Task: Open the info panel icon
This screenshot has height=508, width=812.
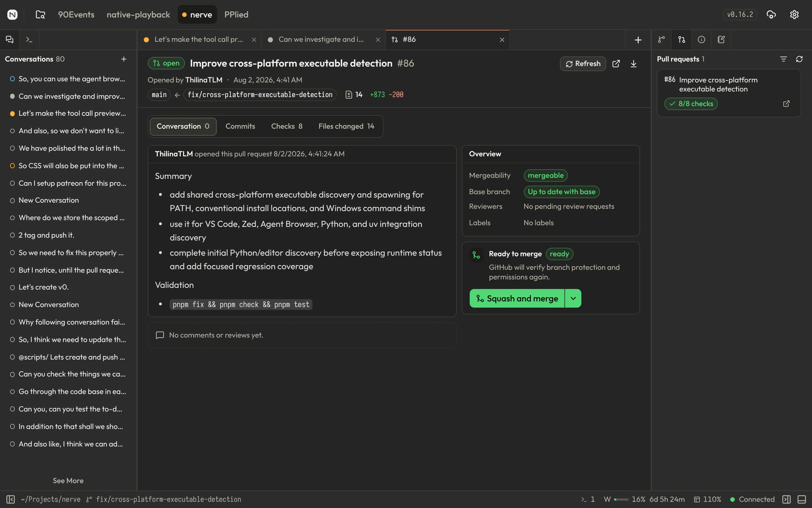Action: pos(701,40)
